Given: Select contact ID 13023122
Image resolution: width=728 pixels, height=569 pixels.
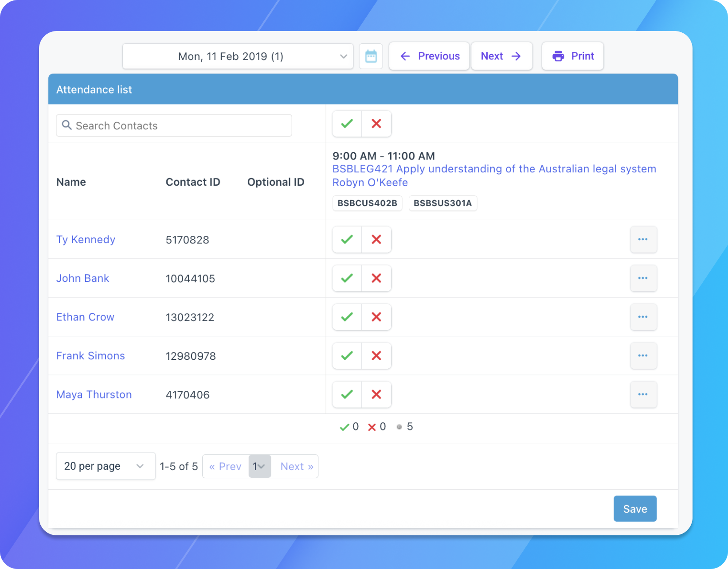Looking at the screenshot, I should (190, 317).
